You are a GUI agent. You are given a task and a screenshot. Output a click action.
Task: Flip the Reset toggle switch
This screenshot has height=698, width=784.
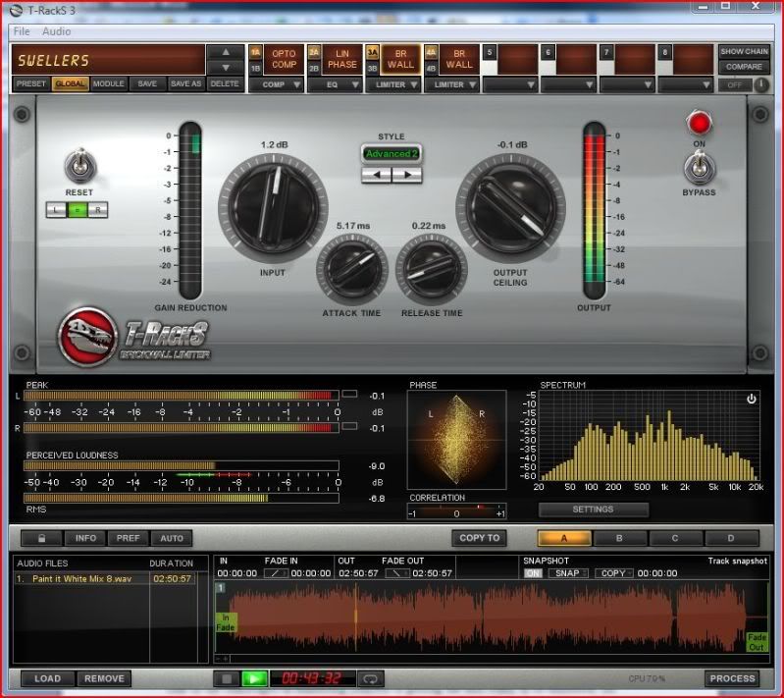click(x=79, y=166)
